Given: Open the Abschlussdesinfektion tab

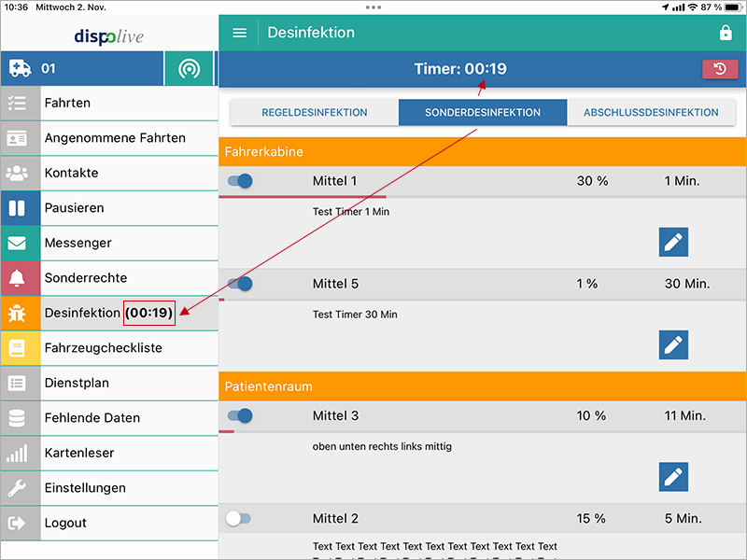Looking at the screenshot, I should click(651, 112).
